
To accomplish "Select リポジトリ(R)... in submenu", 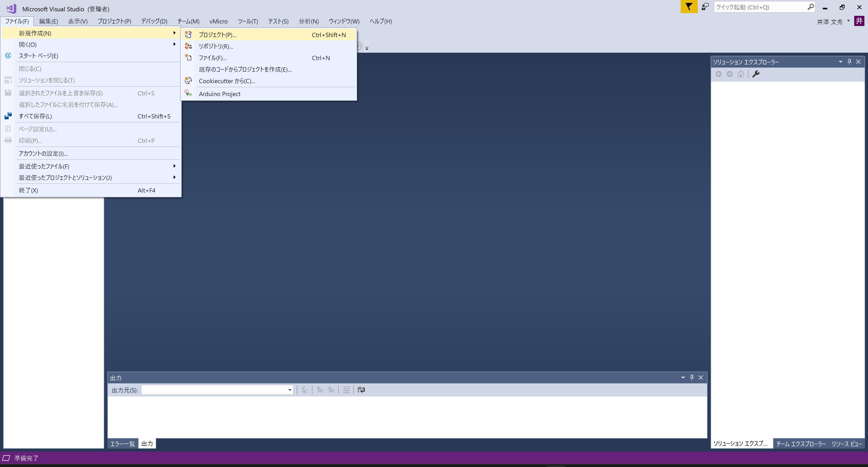I will click(x=269, y=46).
